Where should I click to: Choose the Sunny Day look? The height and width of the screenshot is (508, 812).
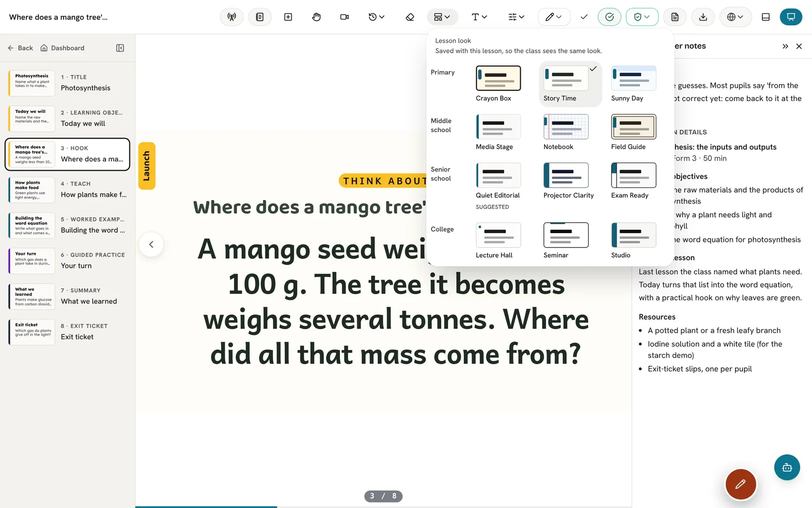click(x=634, y=84)
